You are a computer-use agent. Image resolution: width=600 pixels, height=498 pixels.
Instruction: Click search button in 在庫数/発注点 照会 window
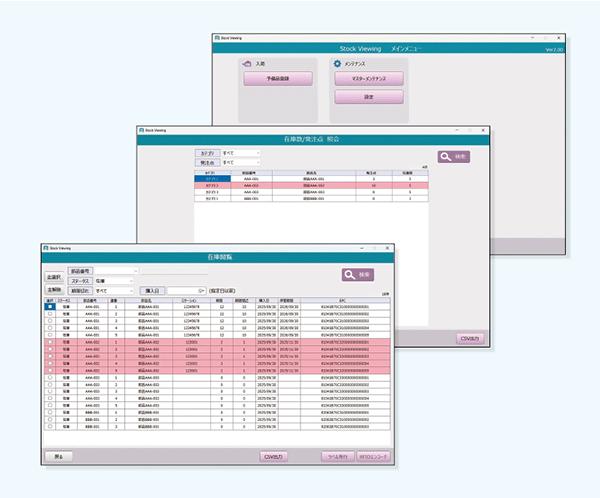tap(452, 157)
